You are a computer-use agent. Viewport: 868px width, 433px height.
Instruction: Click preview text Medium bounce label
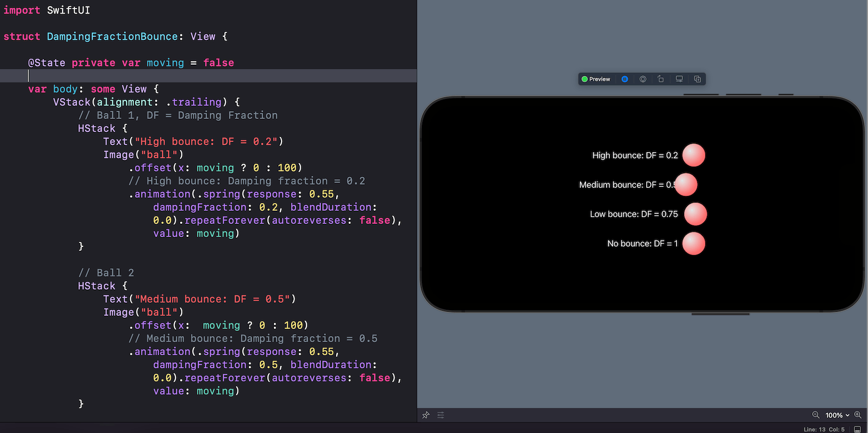click(x=627, y=185)
